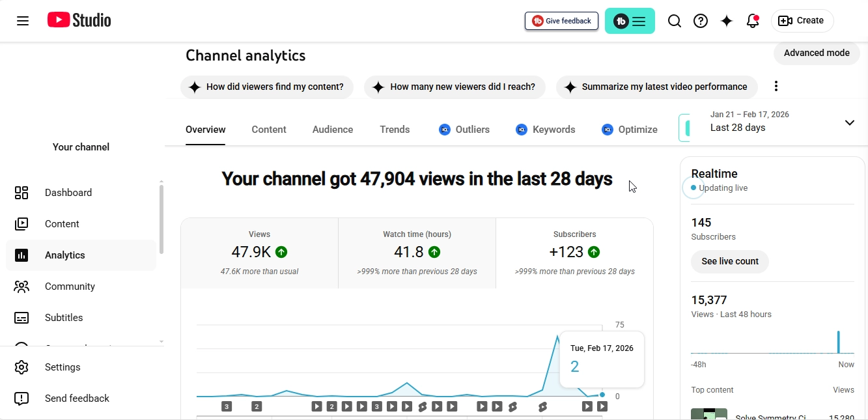This screenshot has width=868, height=420.
Task: Open the help menu
Action: 701,20
